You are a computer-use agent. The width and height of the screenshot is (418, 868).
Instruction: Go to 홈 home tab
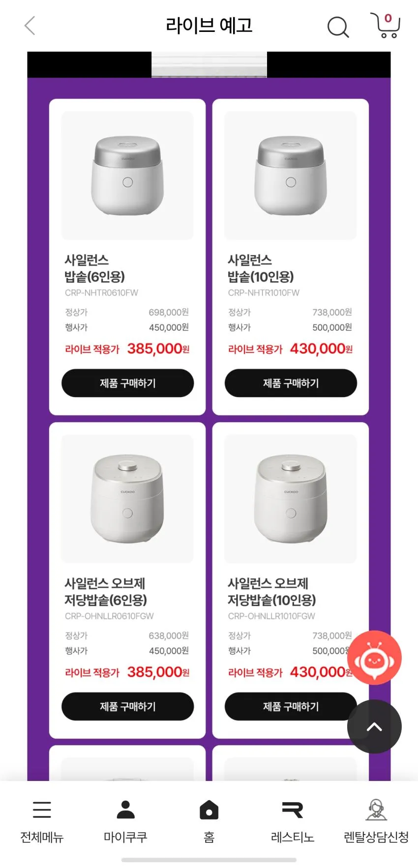click(x=209, y=821)
